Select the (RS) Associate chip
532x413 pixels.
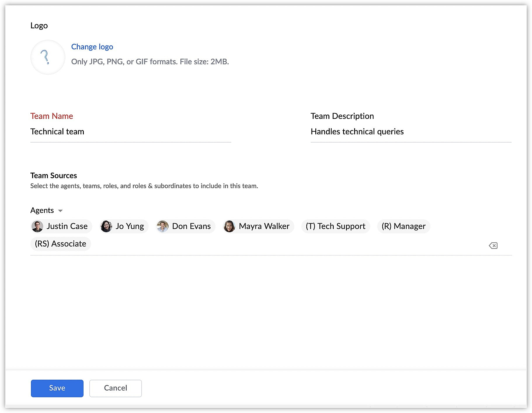point(60,244)
